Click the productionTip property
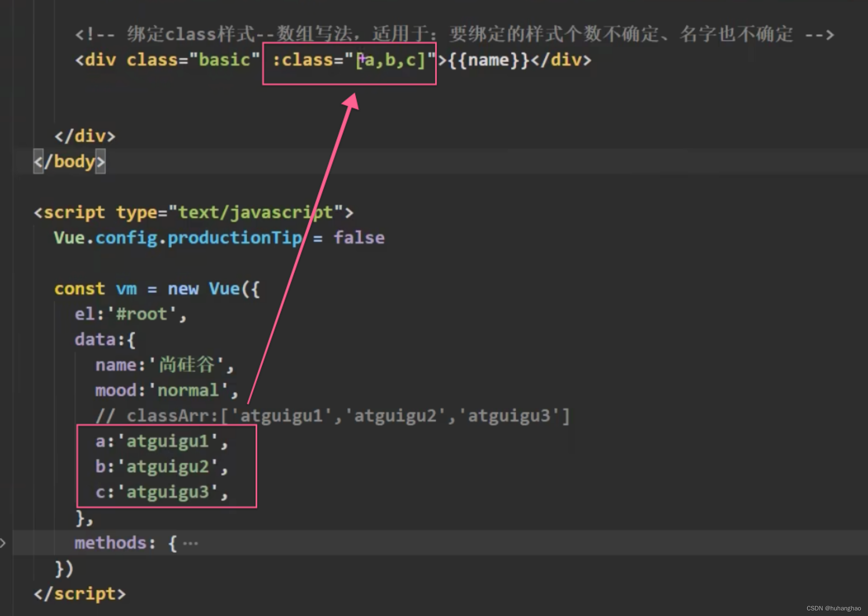This screenshot has height=616, width=868. tap(234, 238)
